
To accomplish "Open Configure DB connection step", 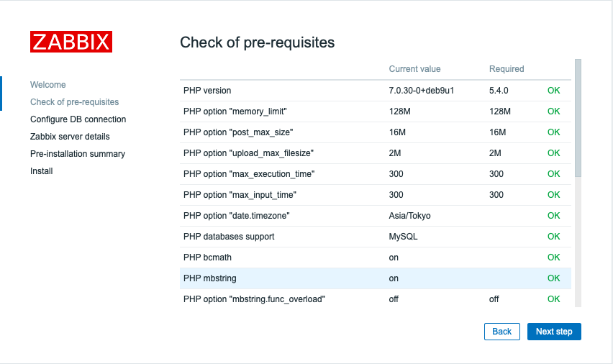I will (78, 119).
